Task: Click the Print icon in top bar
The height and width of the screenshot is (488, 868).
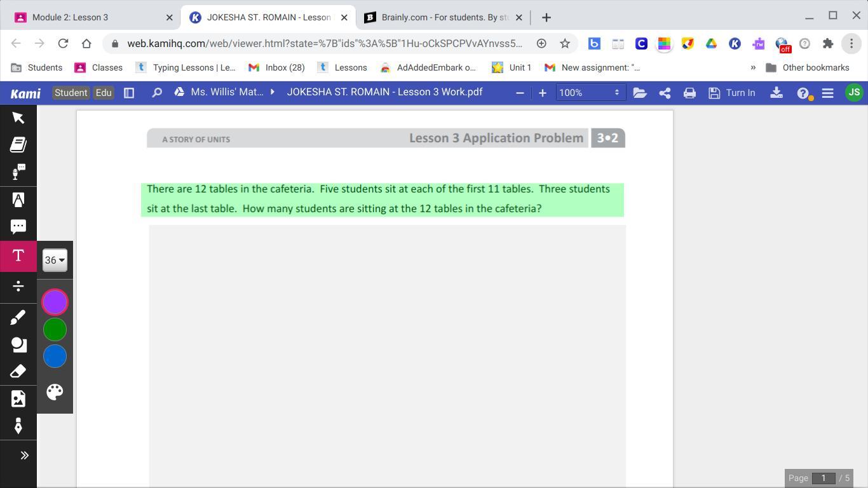Action: (689, 93)
